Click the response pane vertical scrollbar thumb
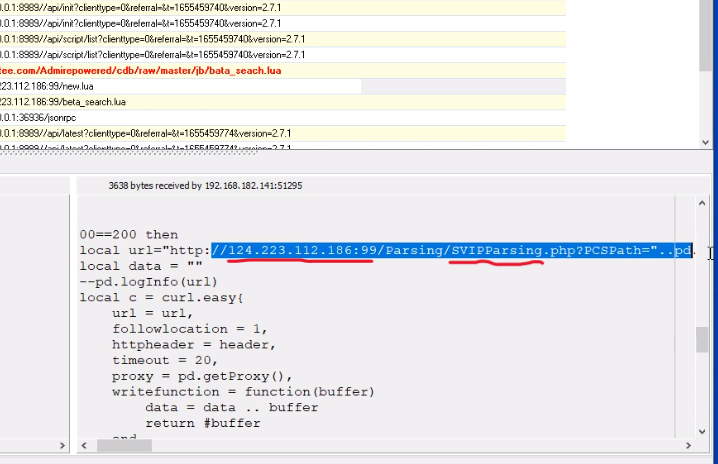 [x=702, y=339]
